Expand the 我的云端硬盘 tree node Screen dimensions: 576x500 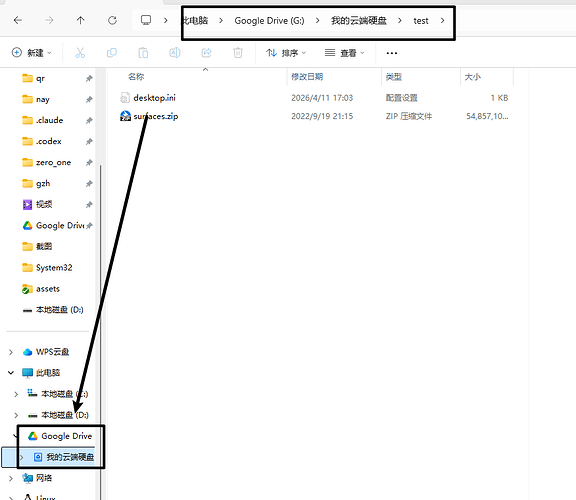point(21,457)
